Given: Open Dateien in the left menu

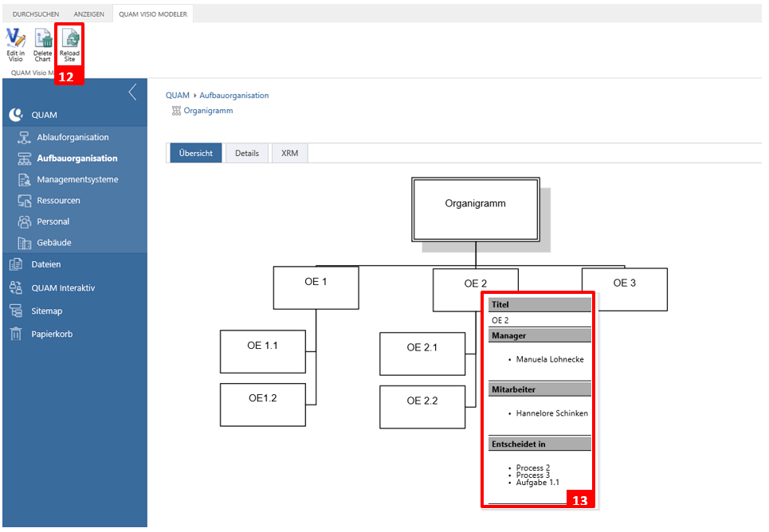Looking at the screenshot, I should coord(45,264).
